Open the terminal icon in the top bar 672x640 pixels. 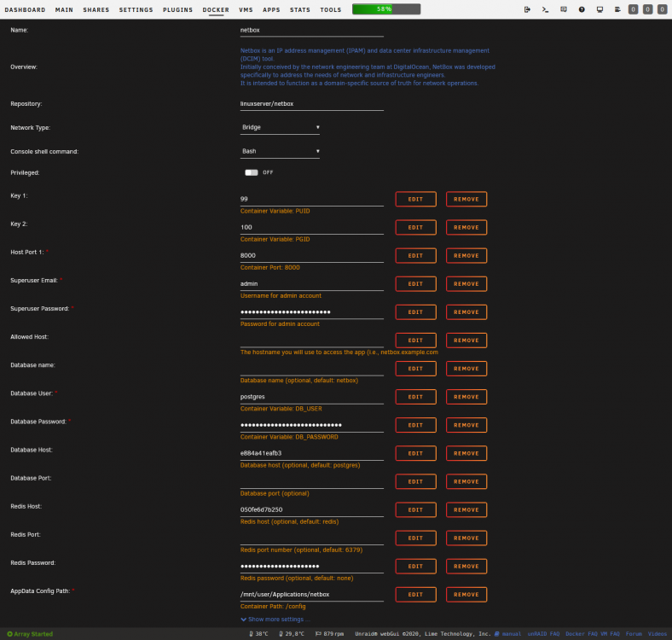pos(545,9)
